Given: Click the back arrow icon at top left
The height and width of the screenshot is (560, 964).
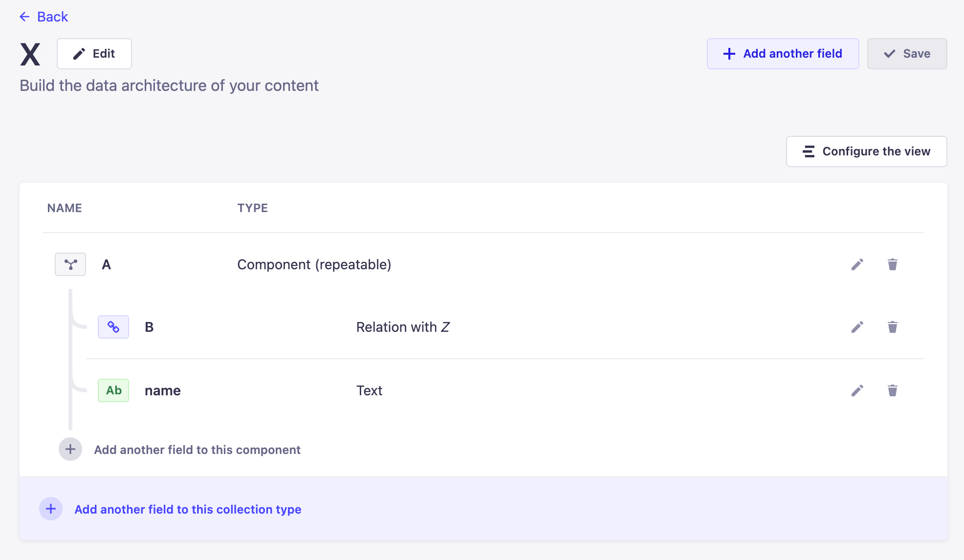Looking at the screenshot, I should [24, 17].
